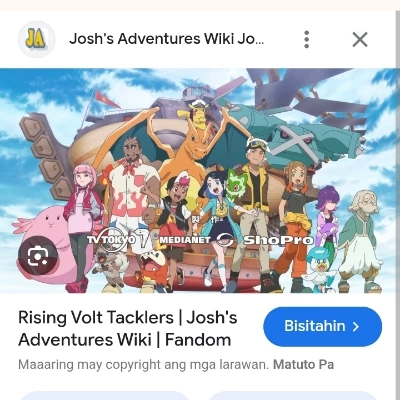Viewport: 400px width, 400px height.
Task: Click the blue Bisitahin button
Action: pyautogui.click(x=323, y=327)
